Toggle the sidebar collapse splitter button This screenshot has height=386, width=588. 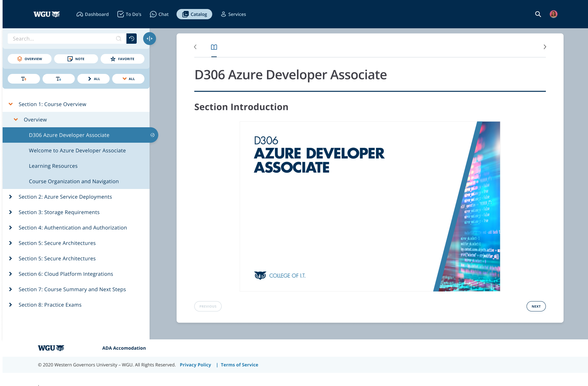(150, 39)
